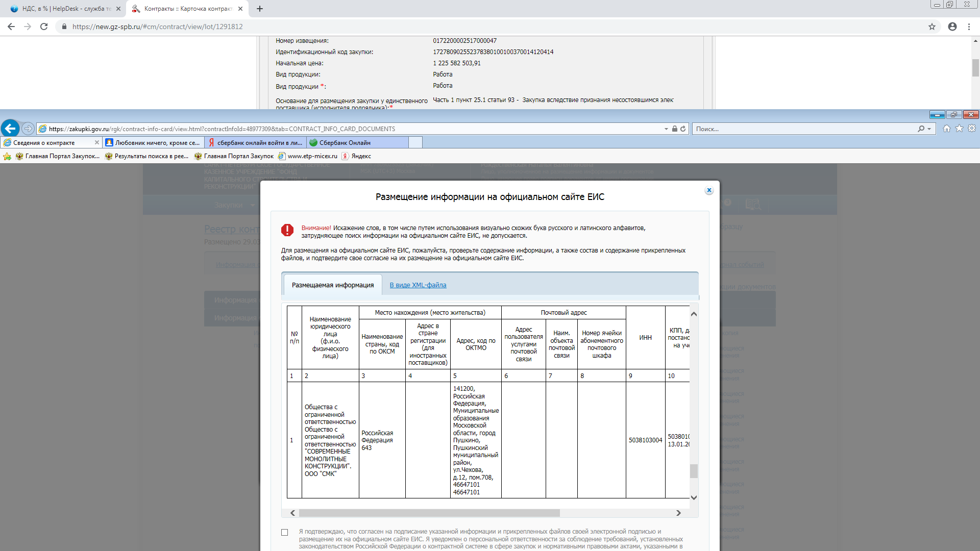Open Chrome three-dot menu

coord(969,27)
